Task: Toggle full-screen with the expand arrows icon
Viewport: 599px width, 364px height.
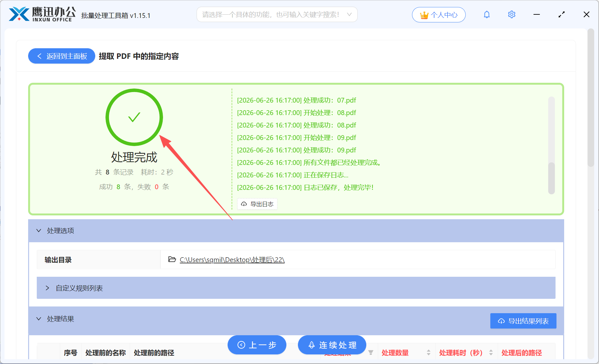Action: 562,15
